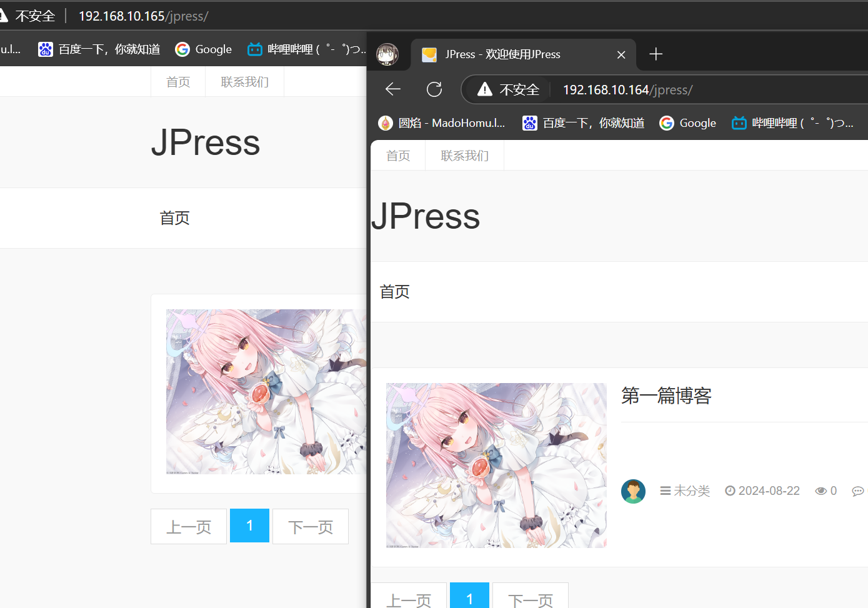The image size is (868, 608).
Task: Open the 联系我们 menu in the back window
Action: (x=244, y=82)
